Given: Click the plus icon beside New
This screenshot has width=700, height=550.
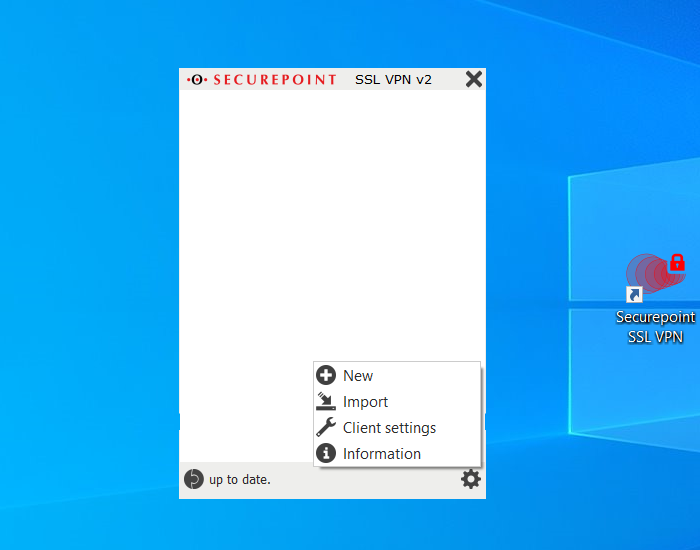Looking at the screenshot, I should click(326, 376).
